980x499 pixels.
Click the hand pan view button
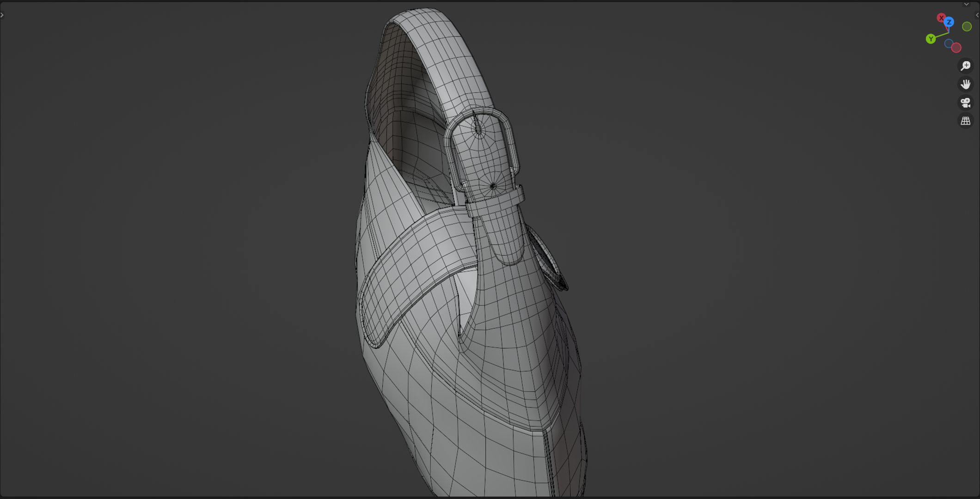965,84
